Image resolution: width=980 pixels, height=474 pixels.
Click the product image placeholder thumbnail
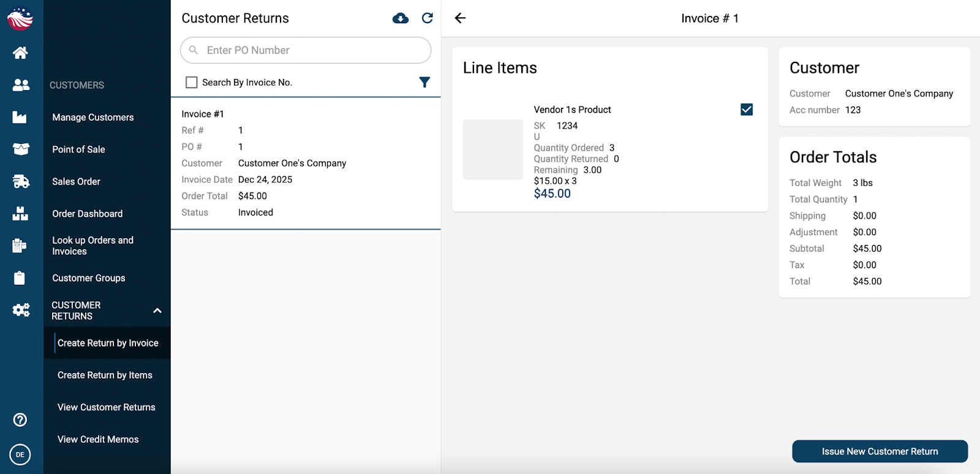point(492,150)
